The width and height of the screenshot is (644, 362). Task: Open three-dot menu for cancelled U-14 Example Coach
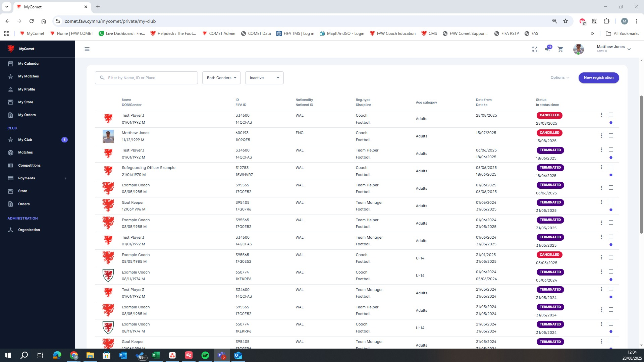click(x=601, y=257)
